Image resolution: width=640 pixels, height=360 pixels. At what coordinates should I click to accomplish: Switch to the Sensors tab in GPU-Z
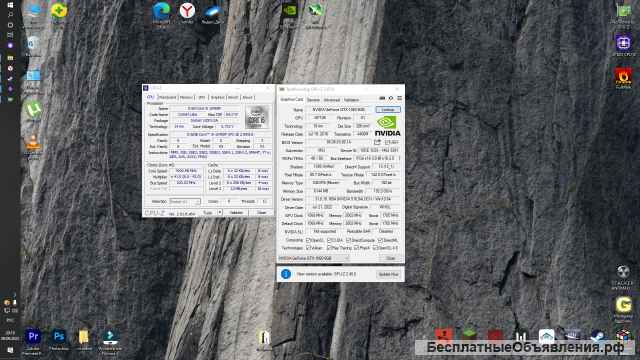(313, 100)
